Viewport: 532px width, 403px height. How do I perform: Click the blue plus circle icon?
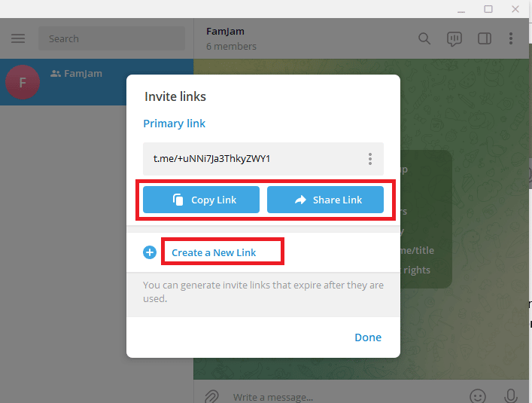pyautogui.click(x=150, y=252)
